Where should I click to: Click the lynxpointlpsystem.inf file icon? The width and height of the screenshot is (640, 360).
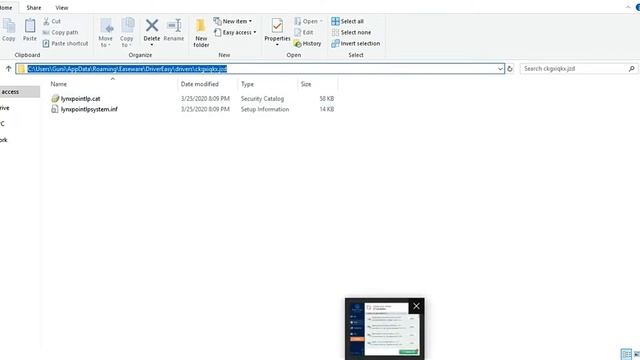point(55,109)
